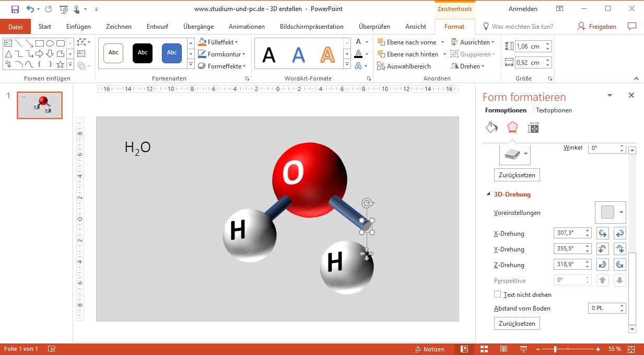Click the Was möchten Sie tun search box
Viewport: 644px width, 355px height.
tap(522, 27)
